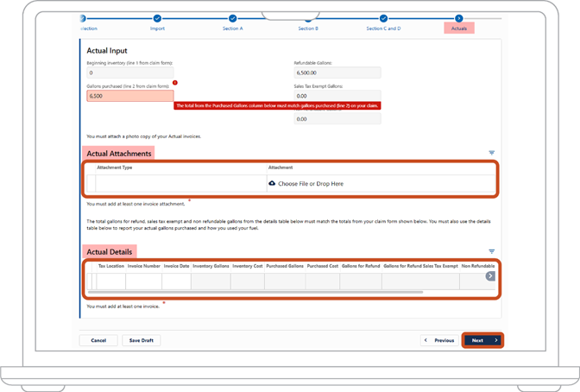Click the Sales Tax Exempt Gallons field
The height and width of the screenshot is (392, 580).
tap(337, 96)
